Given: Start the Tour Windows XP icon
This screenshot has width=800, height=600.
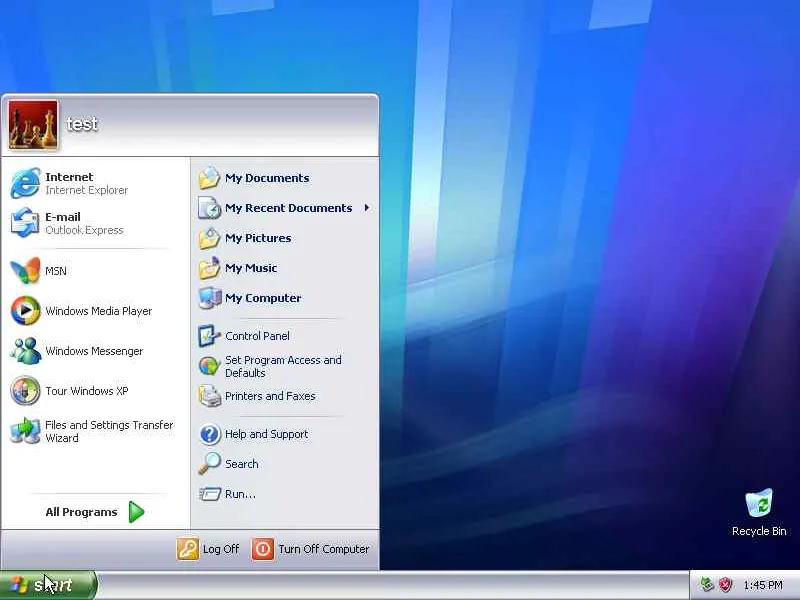Looking at the screenshot, I should pyautogui.click(x=25, y=390).
